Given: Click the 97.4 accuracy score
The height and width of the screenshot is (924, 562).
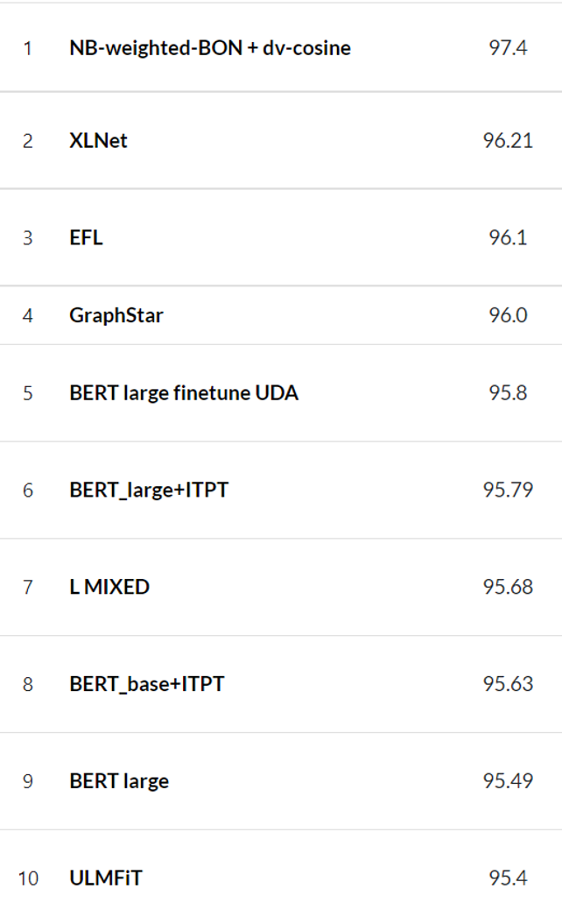Looking at the screenshot, I should [508, 48].
